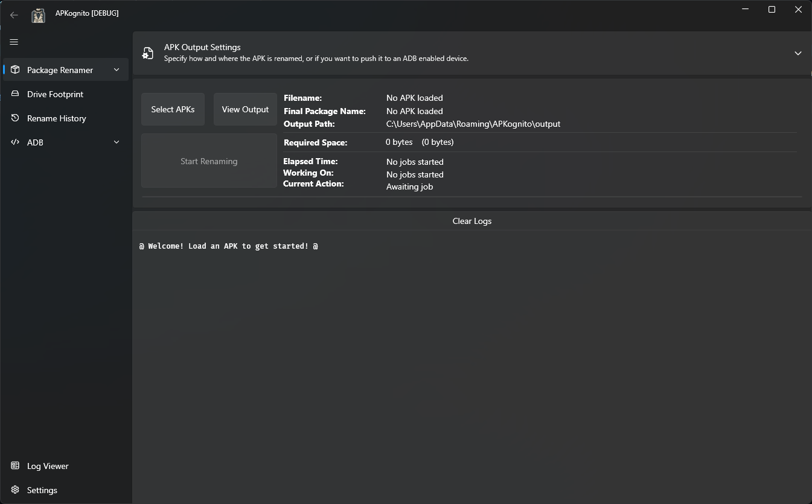
Task: Click the APKognito app logo icon
Action: (39, 16)
